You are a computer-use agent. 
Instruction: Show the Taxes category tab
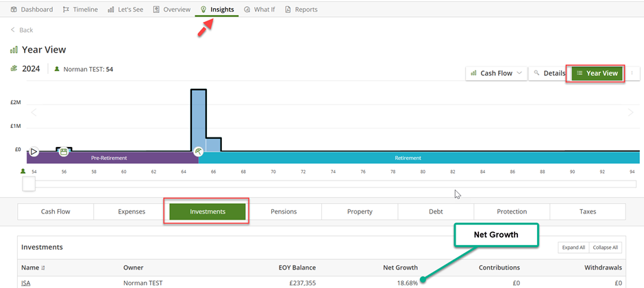[587, 212]
